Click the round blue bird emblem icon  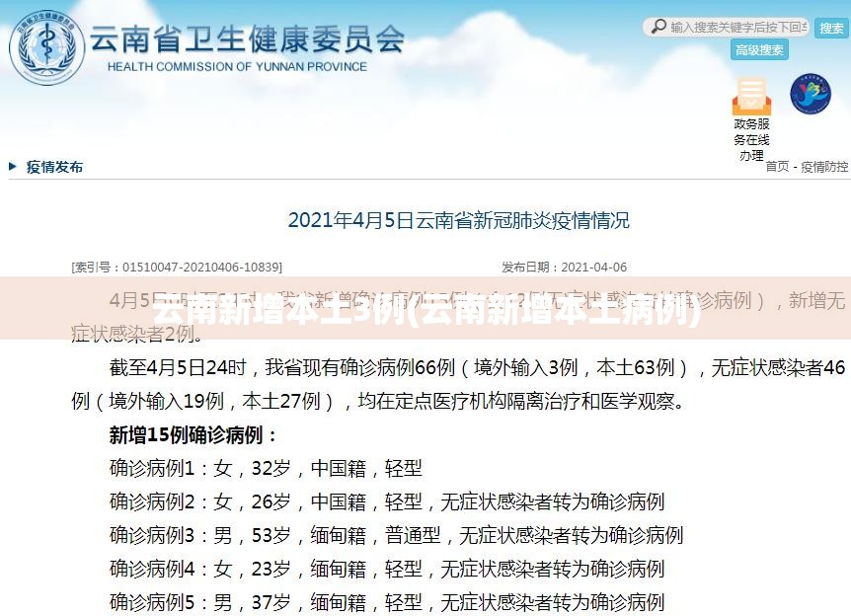coord(811,94)
